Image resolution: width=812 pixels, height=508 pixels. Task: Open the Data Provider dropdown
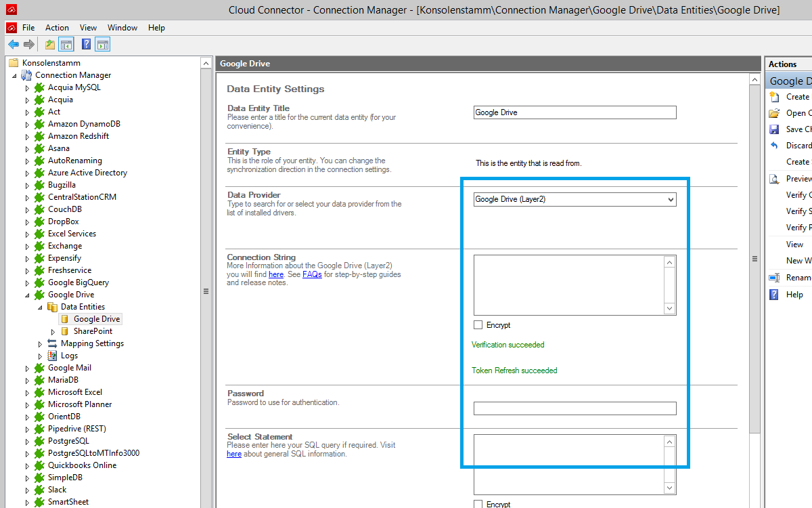pos(670,199)
